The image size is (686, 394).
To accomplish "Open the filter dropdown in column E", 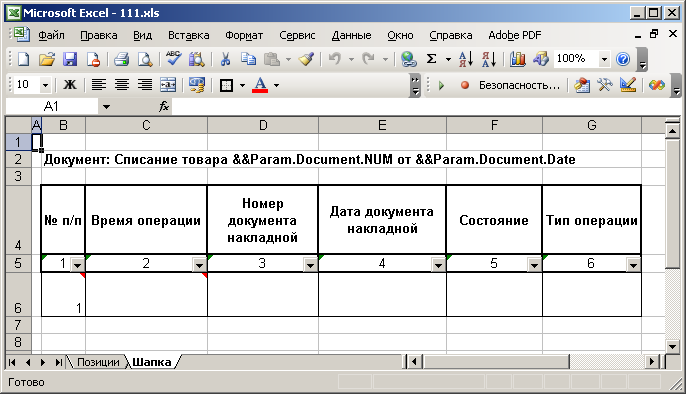I will 438,265.
